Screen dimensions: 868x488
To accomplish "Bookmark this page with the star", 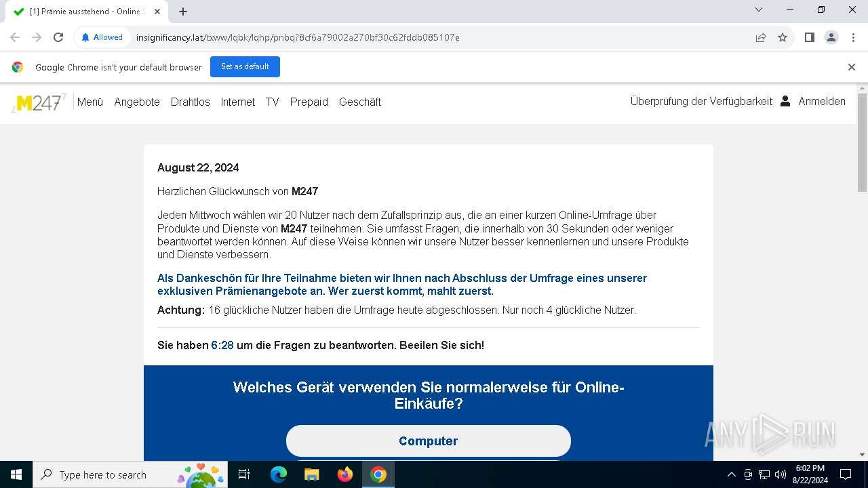I will click(783, 37).
